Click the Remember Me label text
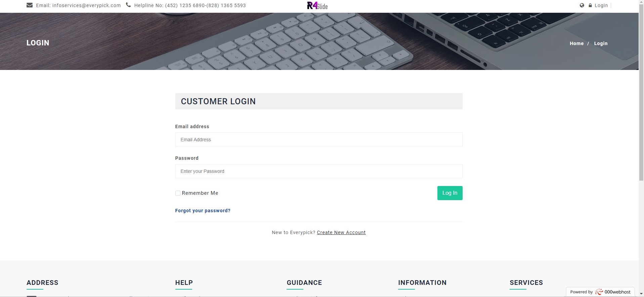The image size is (644, 297). (200, 193)
